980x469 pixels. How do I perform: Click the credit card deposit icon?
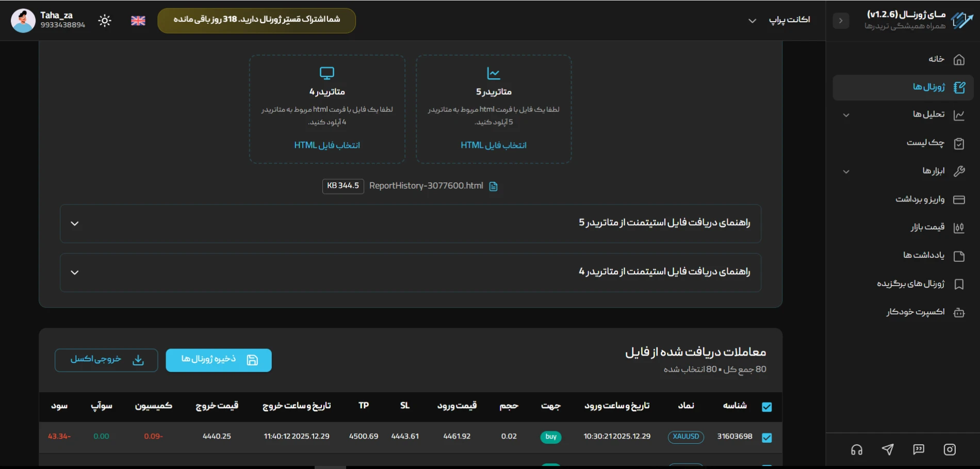pos(959,199)
